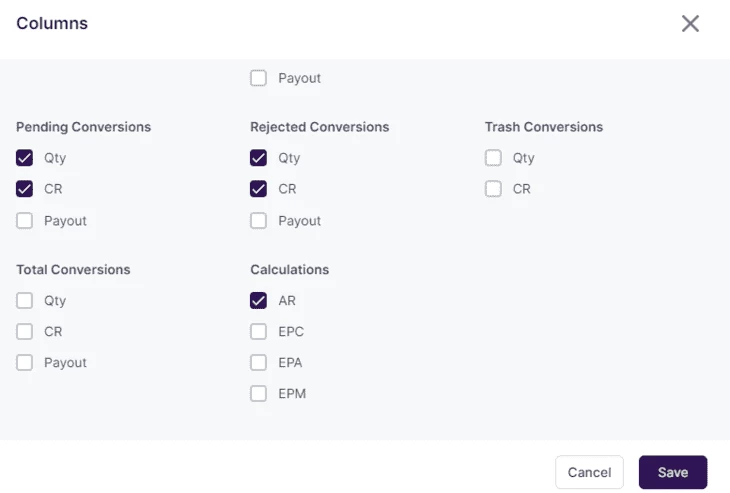Screen dimensions: 730x493
Task: Enable the EPC calculation checkbox
Action: click(258, 332)
